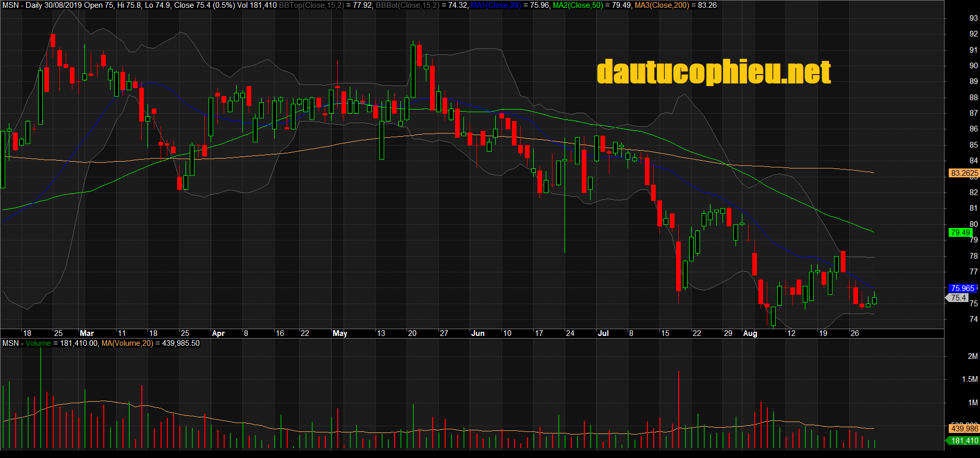Click the Mar label on the date axis

click(87, 333)
